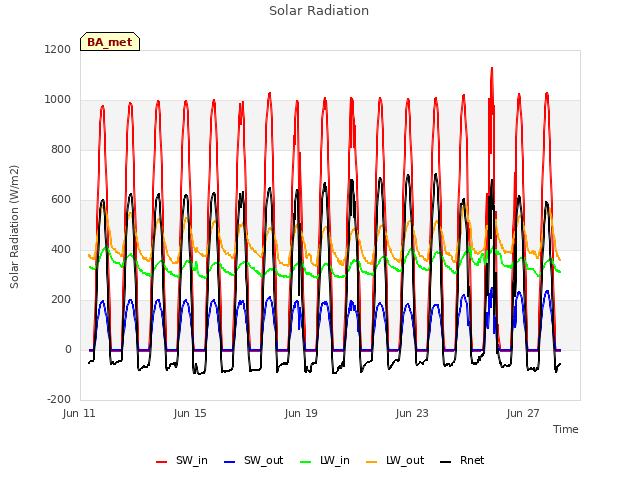
Task: Click the 1000 y-axis tick label
Action: [58, 100]
